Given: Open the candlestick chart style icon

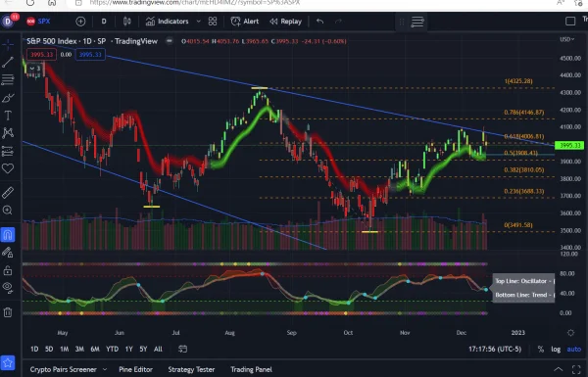Looking at the screenshot, I should point(127,22).
